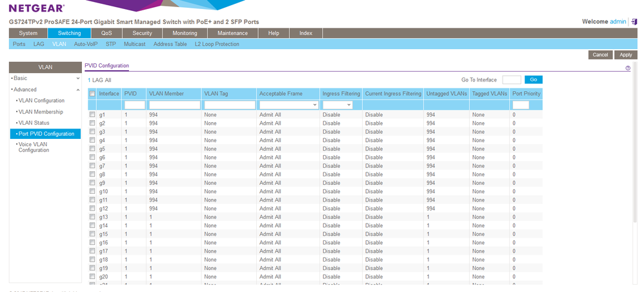This screenshot has height=292, width=644.
Task: Go to the STP submenu
Action: [x=111, y=44]
